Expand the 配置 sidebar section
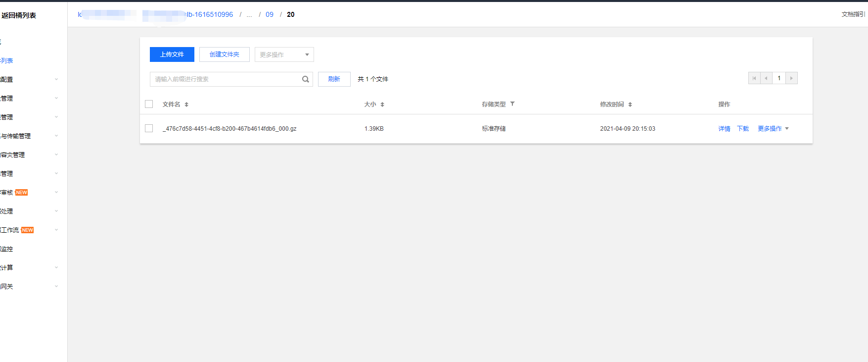868x362 pixels. (56, 79)
